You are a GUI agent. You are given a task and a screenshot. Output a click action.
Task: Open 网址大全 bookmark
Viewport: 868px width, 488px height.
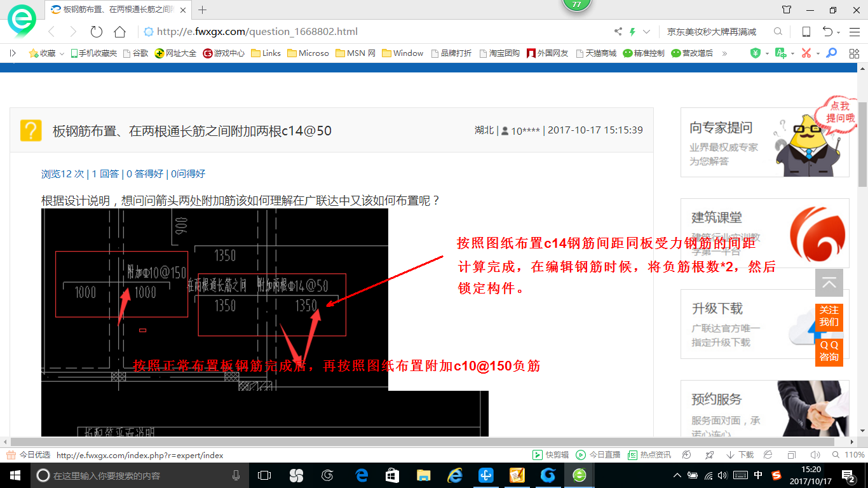pyautogui.click(x=176, y=53)
